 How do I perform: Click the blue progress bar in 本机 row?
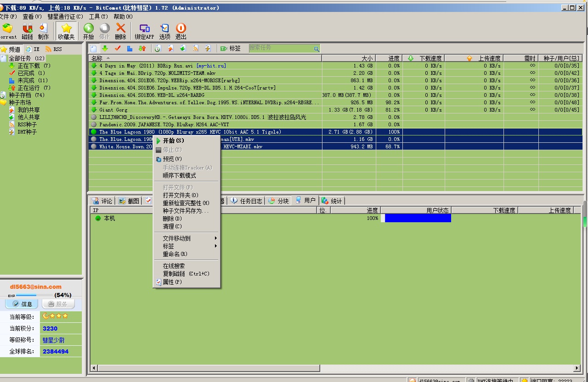418,218
